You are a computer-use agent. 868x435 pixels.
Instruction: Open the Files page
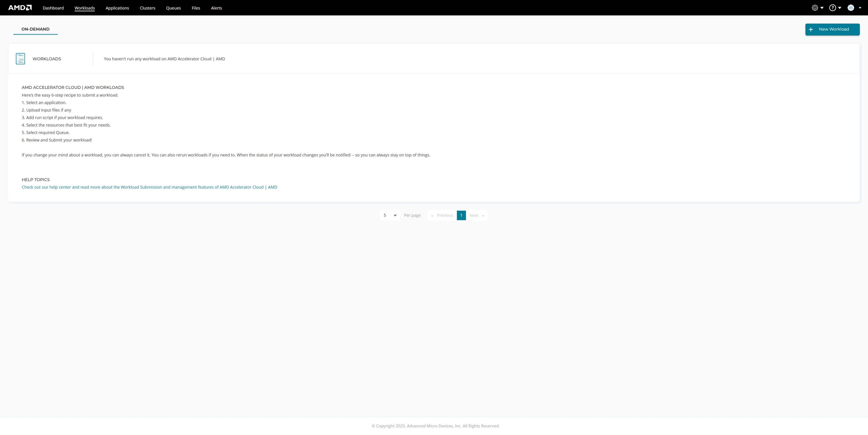pyautogui.click(x=196, y=8)
